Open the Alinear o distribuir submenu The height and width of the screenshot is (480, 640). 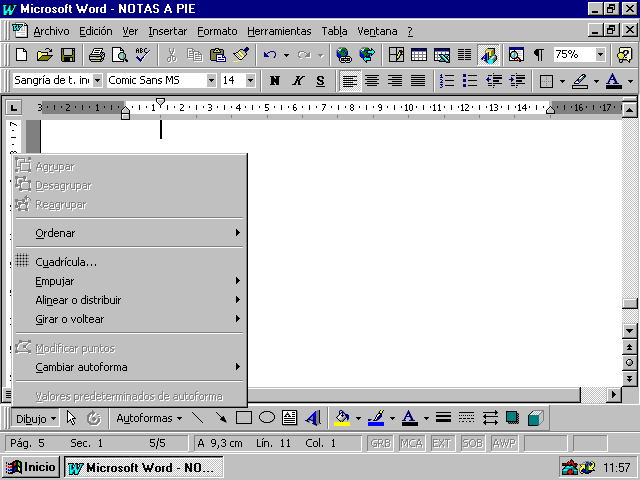coord(130,300)
